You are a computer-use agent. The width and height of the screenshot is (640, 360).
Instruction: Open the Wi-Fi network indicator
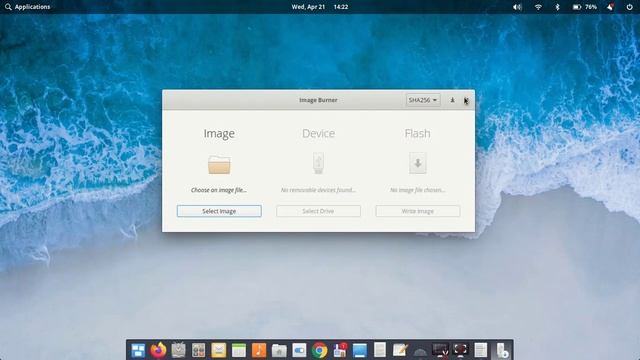click(x=538, y=7)
